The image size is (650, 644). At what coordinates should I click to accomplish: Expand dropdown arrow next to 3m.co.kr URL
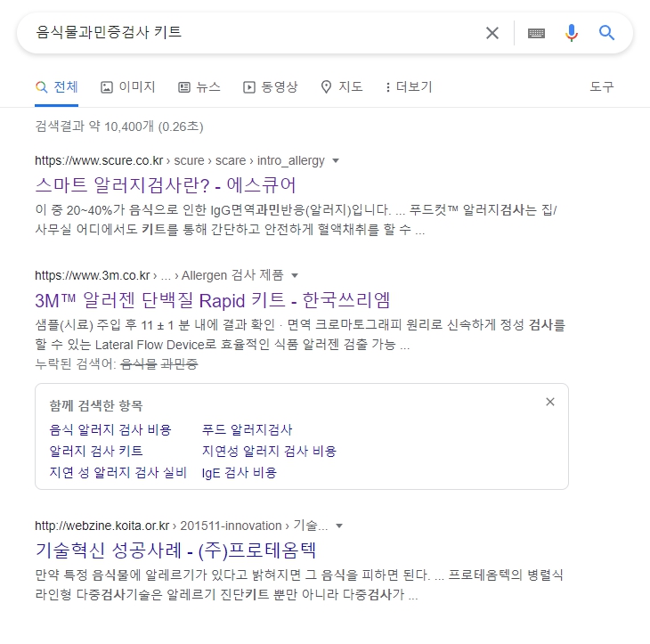[295, 276]
